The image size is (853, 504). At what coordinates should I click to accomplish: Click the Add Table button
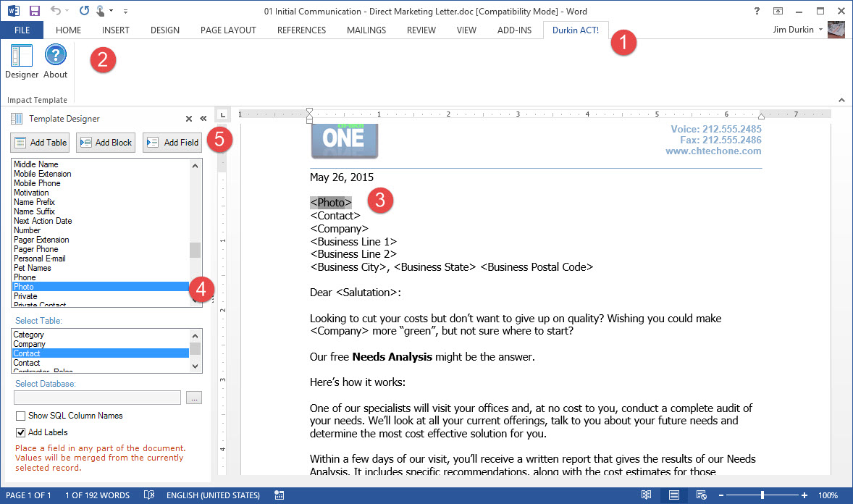41,143
